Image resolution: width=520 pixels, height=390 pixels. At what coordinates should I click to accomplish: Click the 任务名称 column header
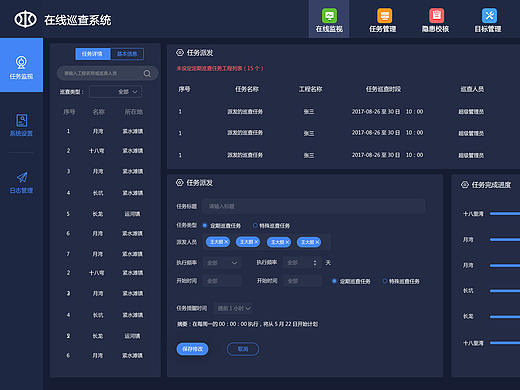[x=247, y=89]
